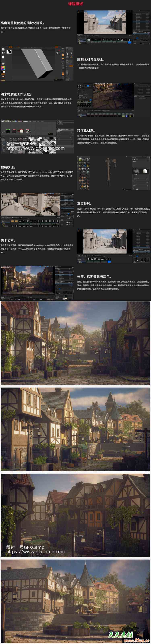
Task: Open the second render with conical tower
Action: point(75,429)
